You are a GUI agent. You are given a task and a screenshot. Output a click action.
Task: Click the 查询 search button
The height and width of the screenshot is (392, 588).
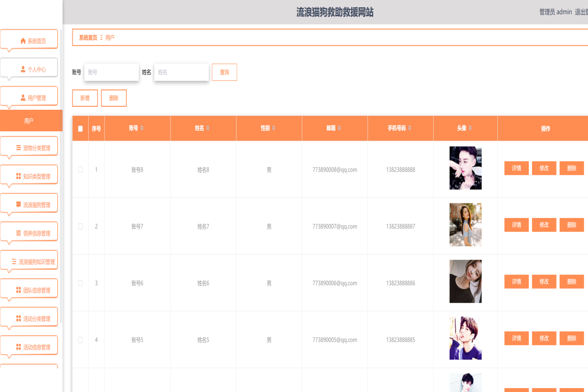click(224, 72)
